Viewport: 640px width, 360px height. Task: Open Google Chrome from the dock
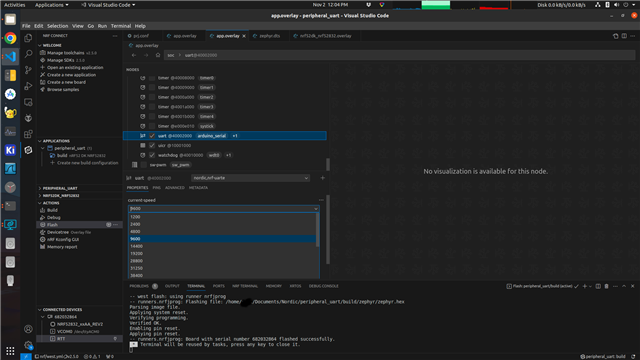(10, 38)
